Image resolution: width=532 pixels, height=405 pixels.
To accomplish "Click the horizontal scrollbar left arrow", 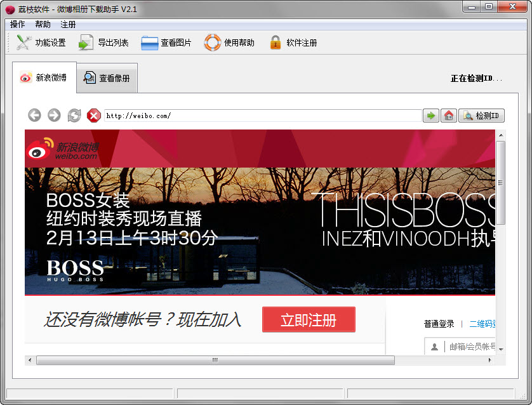I will coord(30,360).
